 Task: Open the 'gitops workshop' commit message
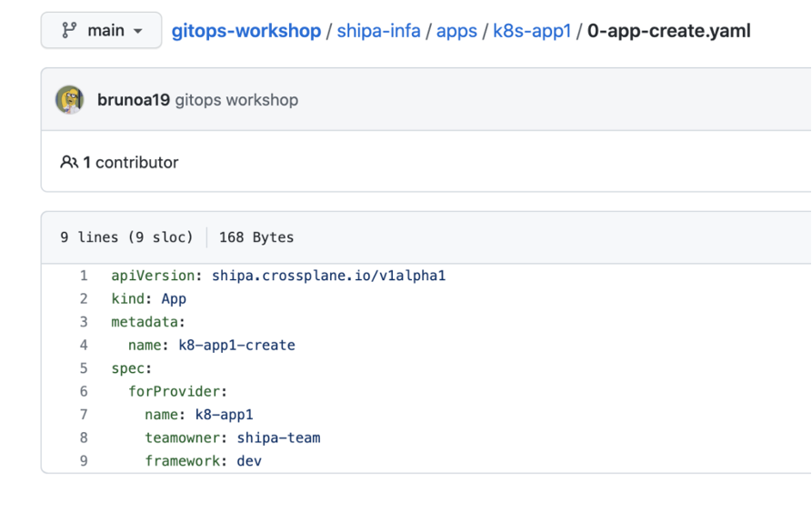coord(236,100)
